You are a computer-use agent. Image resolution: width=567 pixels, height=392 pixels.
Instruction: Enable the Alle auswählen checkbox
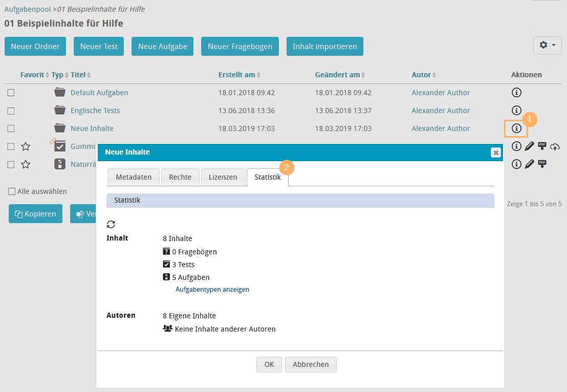pos(12,192)
